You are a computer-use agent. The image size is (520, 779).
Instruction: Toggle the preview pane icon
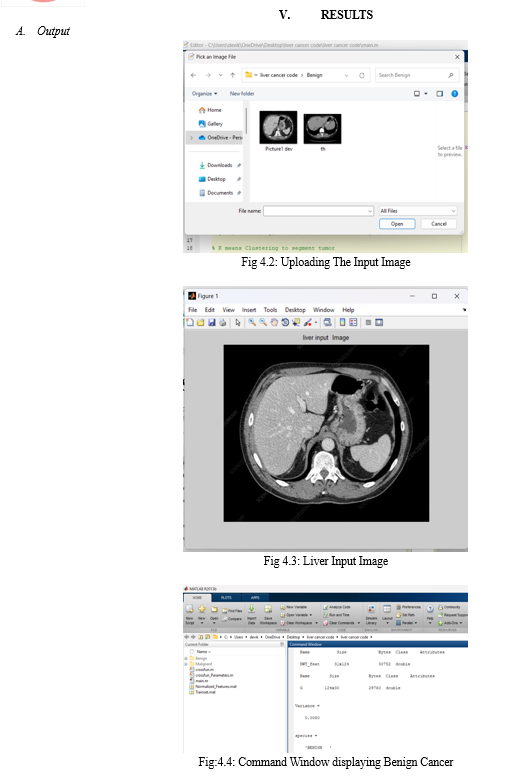(x=440, y=93)
